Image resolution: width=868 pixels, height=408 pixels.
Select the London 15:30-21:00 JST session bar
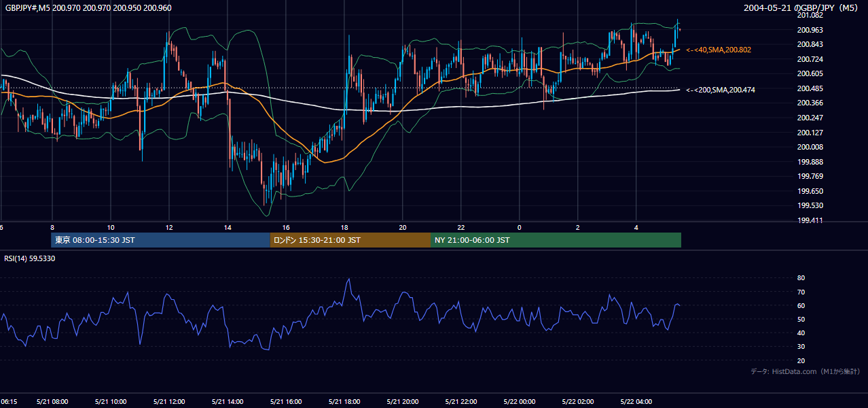click(350, 240)
